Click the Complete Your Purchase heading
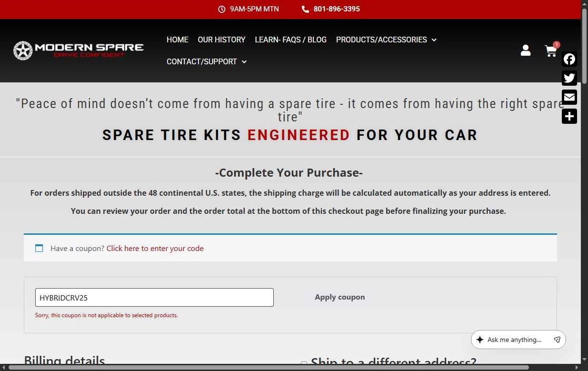Image resolution: width=588 pixels, height=371 pixels. pos(289,172)
